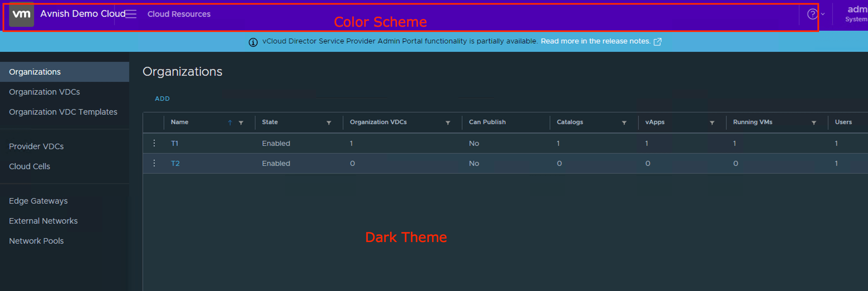Filter the vApps column

pyautogui.click(x=712, y=123)
